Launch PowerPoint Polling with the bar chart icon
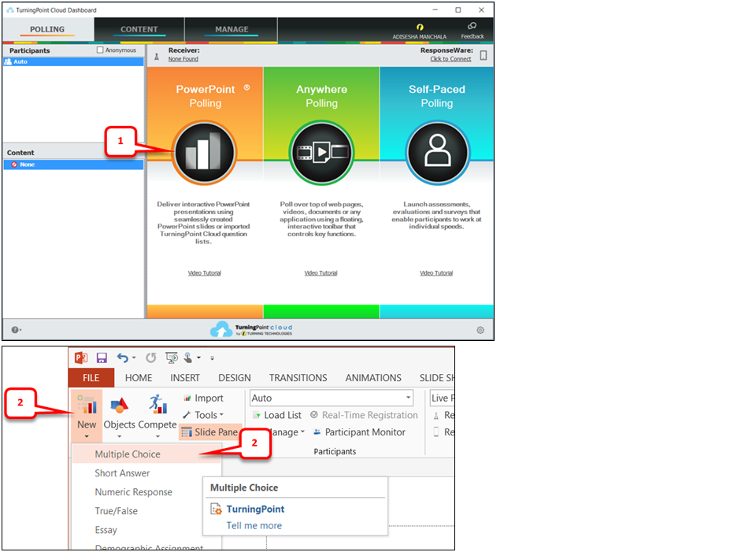 [x=205, y=153]
